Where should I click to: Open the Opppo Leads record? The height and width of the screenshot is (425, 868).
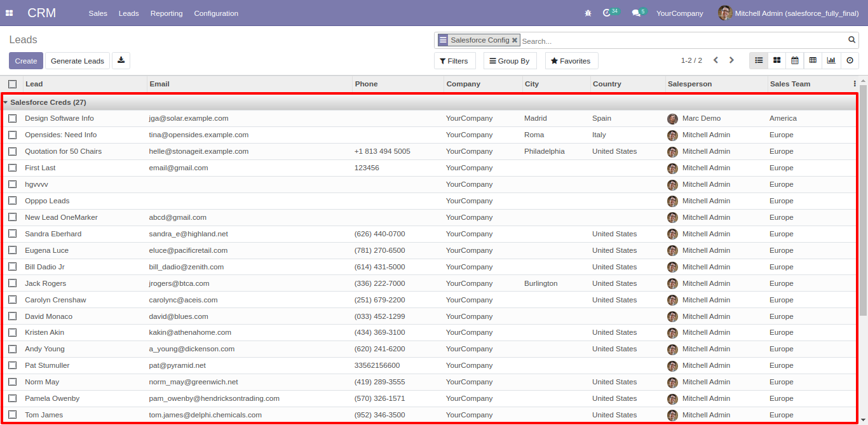click(x=47, y=201)
